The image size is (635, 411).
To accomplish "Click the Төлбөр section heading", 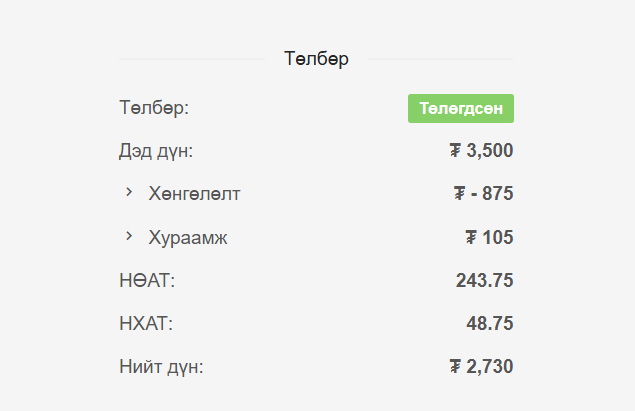I will [316, 59].
